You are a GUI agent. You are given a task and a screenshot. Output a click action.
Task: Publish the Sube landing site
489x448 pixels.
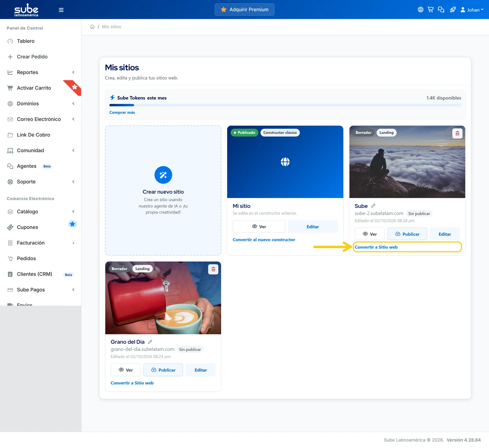pos(407,234)
